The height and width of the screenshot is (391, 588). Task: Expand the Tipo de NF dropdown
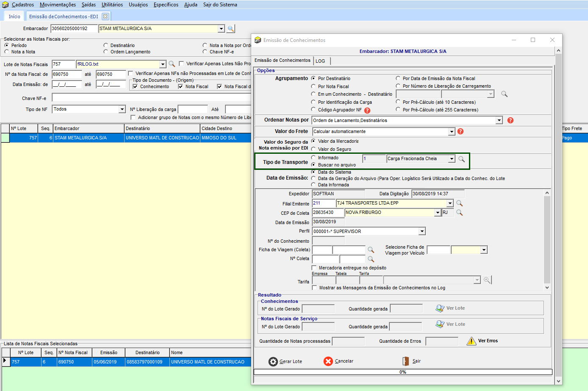point(122,109)
